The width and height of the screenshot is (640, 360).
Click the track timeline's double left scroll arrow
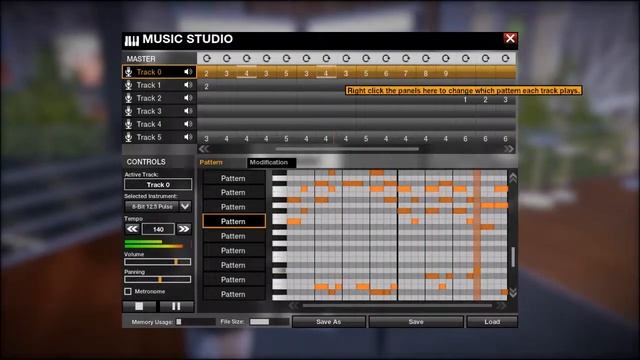204,149
